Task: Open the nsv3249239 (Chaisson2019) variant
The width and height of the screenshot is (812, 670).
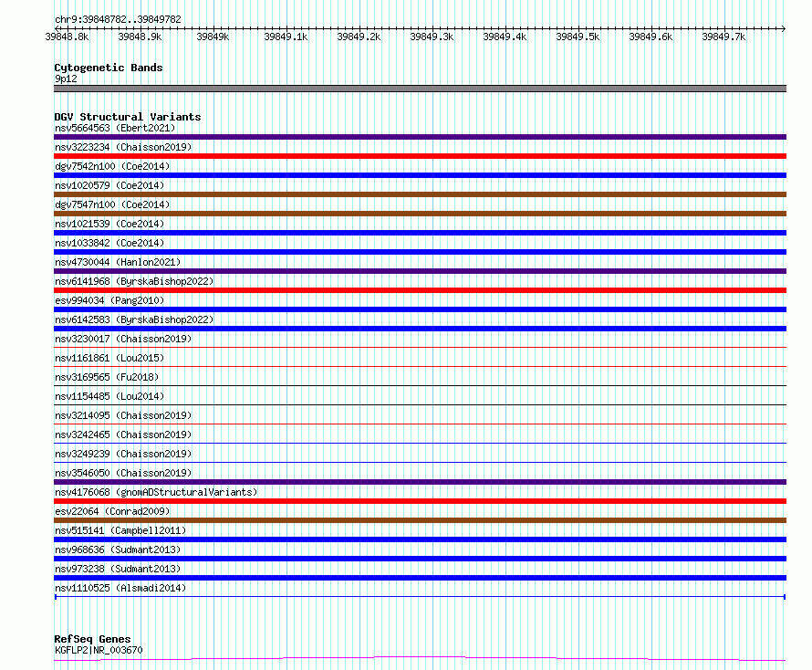Action: tap(123, 454)
